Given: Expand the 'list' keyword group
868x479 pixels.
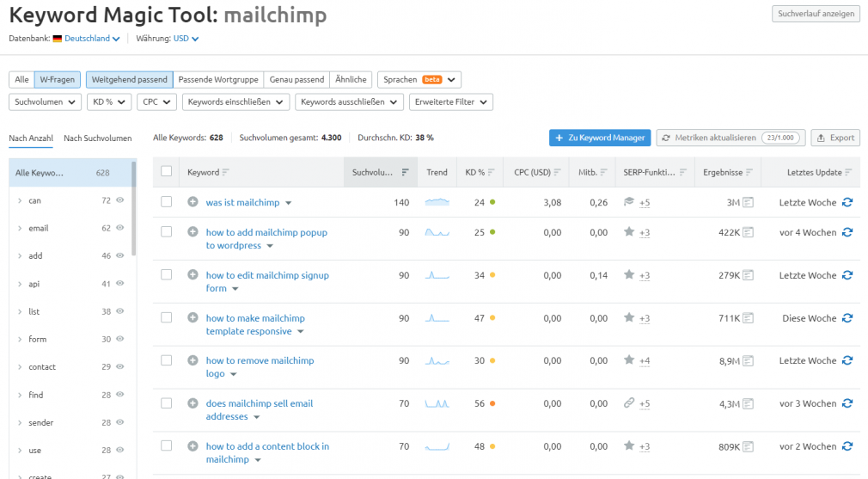Looking at the screenshot, I should pyautogui.click(x=20, y=311).
